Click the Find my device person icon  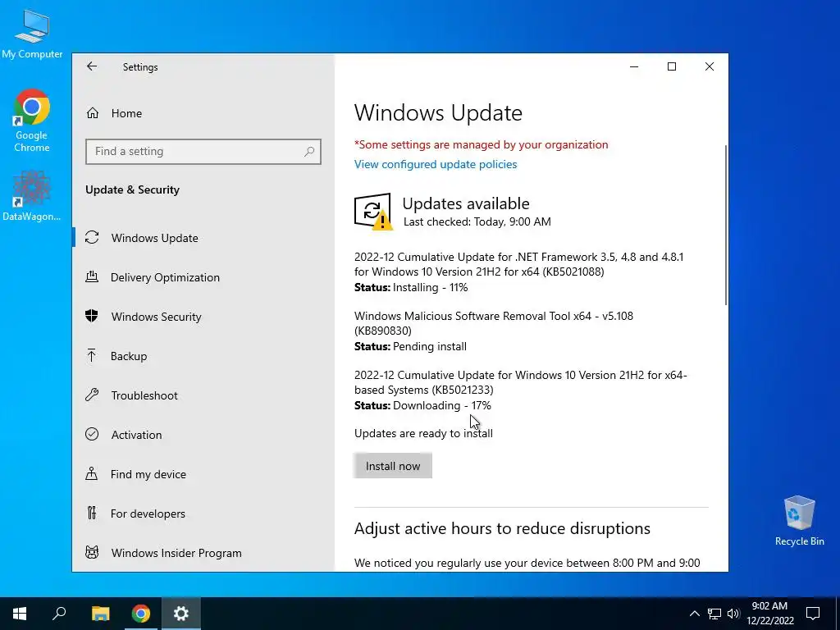click(92, 473)
